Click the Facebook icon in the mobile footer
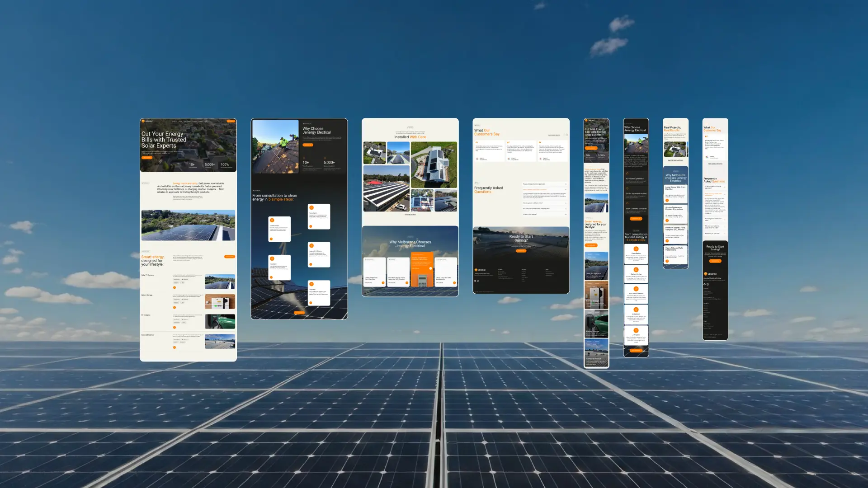Screen dimensions: 868x488 [x=704, y=284]
